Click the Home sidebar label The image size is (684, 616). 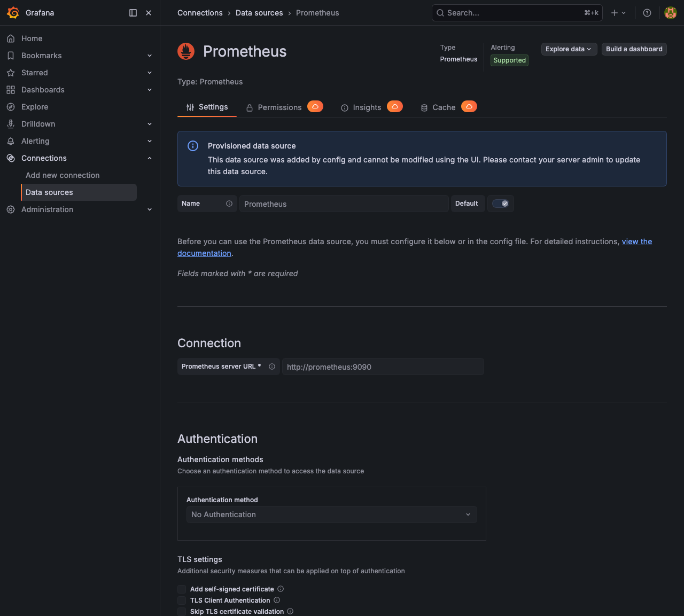(32, 38)
